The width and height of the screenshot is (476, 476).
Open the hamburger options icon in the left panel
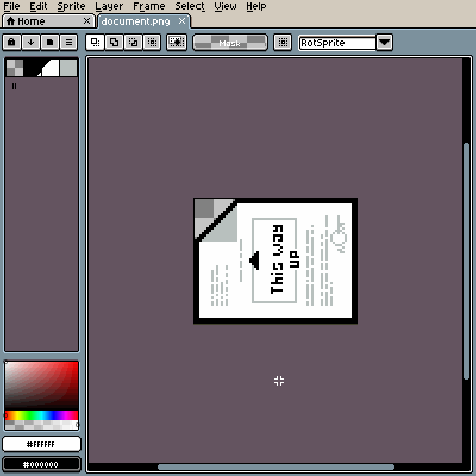coord(69,42)
